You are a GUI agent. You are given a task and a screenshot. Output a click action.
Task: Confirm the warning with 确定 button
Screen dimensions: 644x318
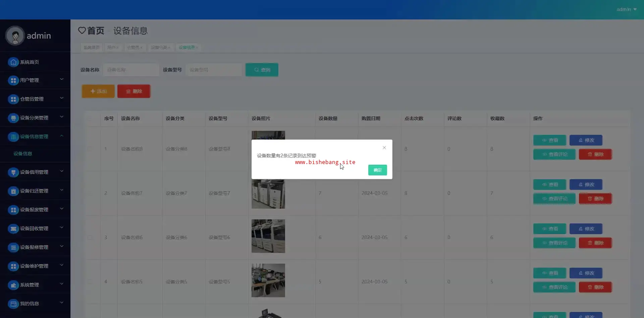click(377, 170)
